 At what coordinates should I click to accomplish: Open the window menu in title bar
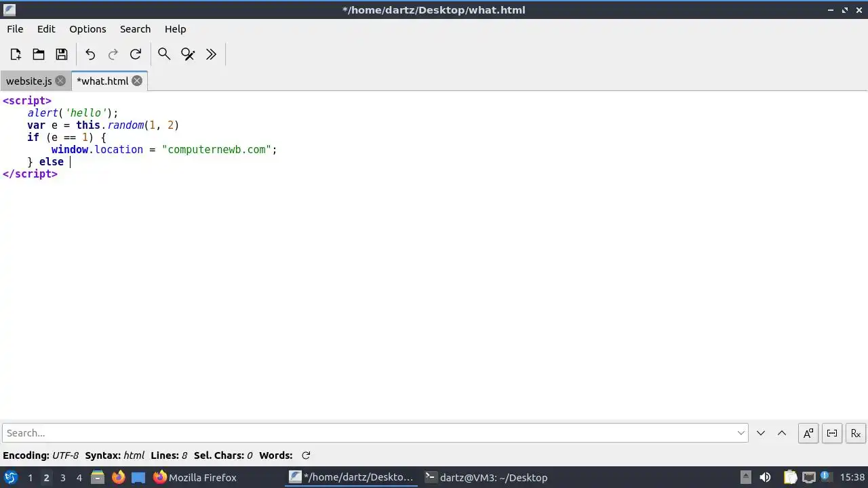(x=9, y=9)
